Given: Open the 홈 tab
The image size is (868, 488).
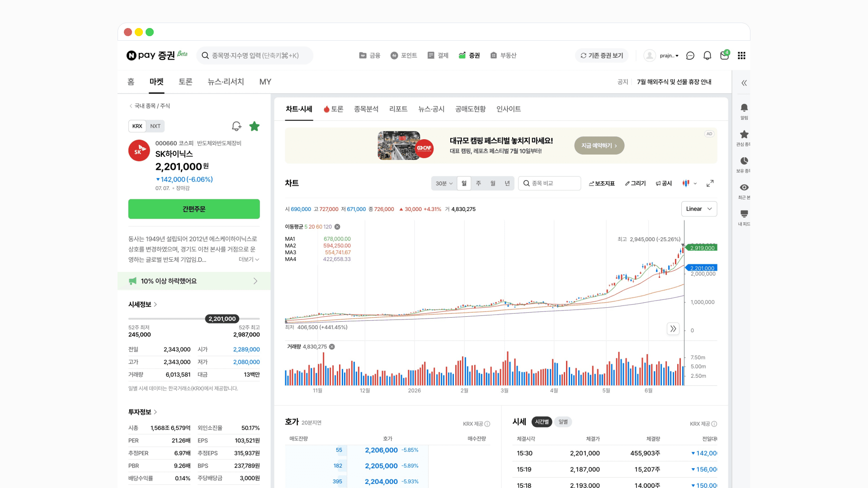Looking at the screenshot, I should 131,81.
